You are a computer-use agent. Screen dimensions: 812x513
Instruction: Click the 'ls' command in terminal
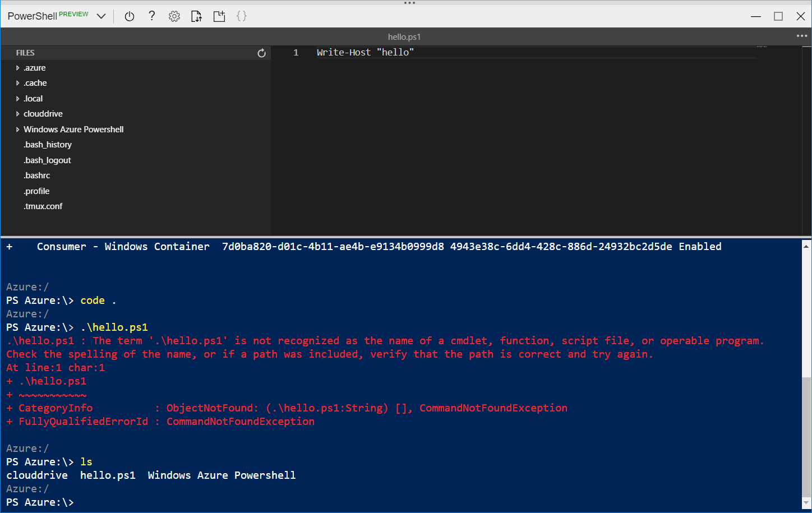(86, 462)
